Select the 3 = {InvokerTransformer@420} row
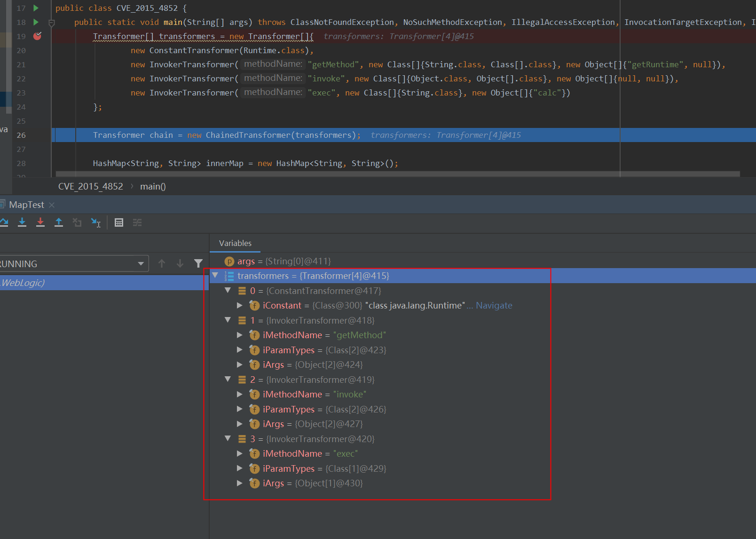The height and width of the screenshot is (539, 756). click(x=483, y=439)
